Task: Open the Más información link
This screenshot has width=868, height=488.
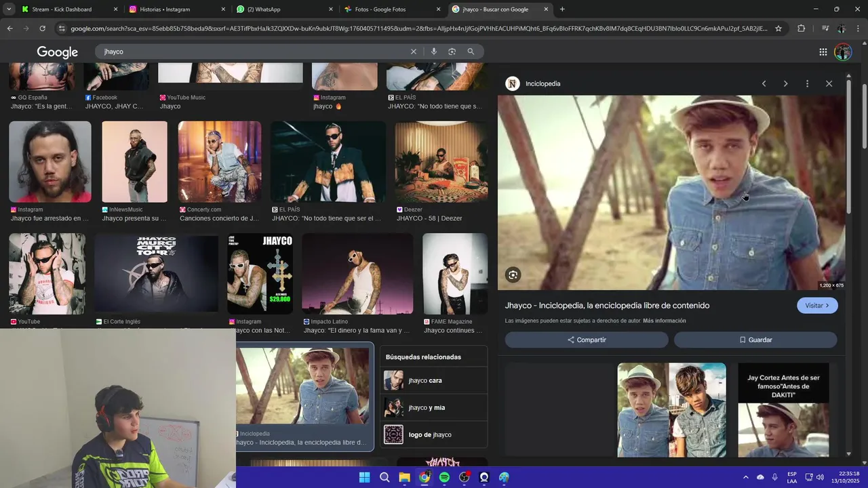Action: coord(664,321)
